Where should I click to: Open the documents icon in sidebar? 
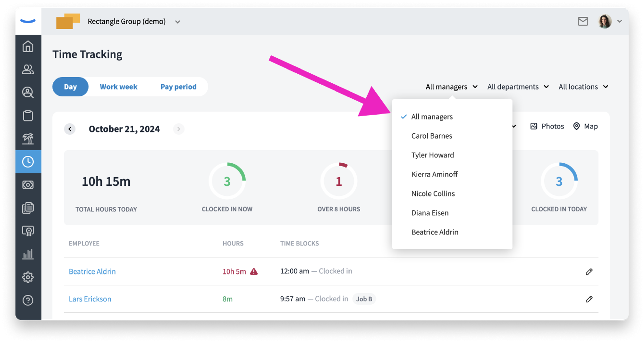coord(28,208)
